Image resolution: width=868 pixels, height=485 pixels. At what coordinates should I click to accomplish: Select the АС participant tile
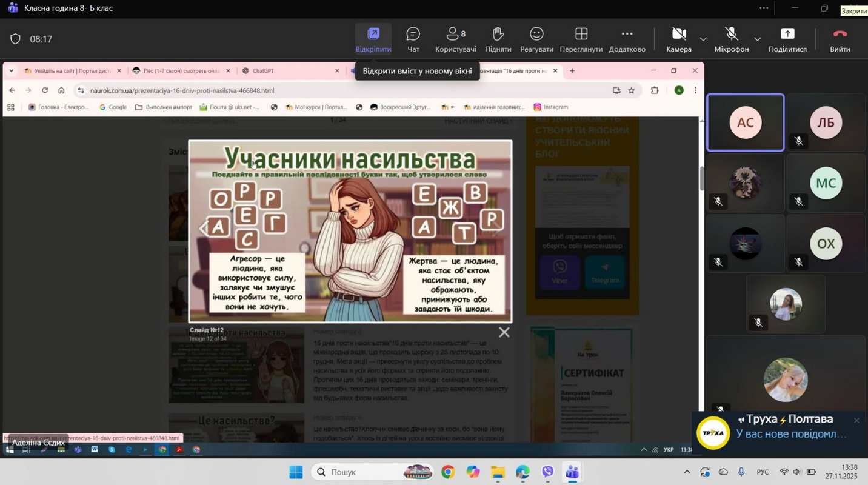point(745,122)
